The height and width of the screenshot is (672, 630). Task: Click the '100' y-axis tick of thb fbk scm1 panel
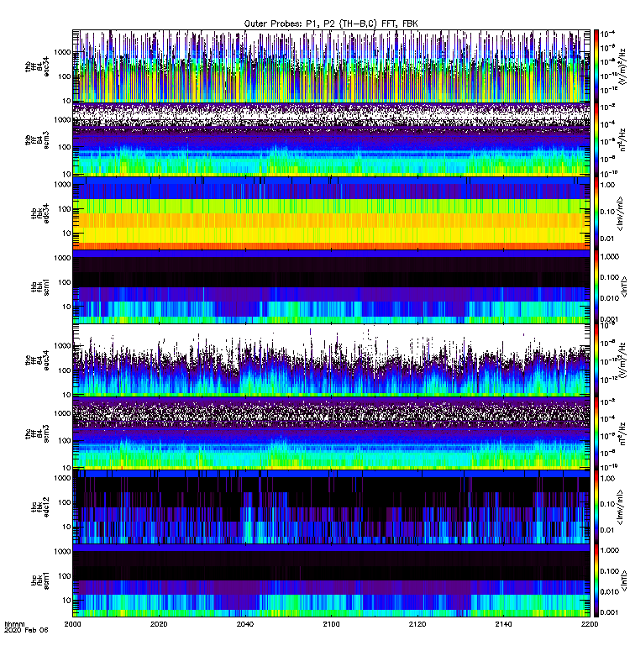click(65, 282)
